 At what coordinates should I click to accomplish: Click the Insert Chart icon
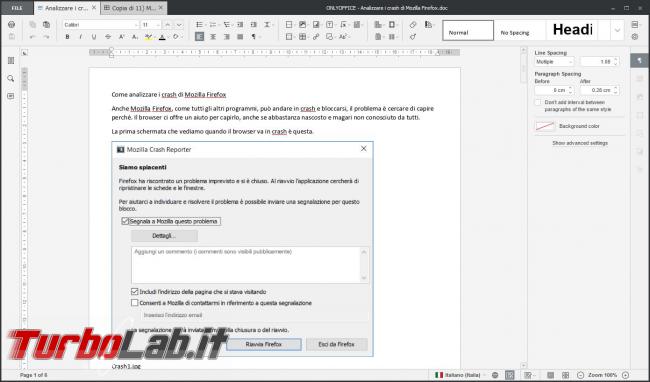coord(316,25)
